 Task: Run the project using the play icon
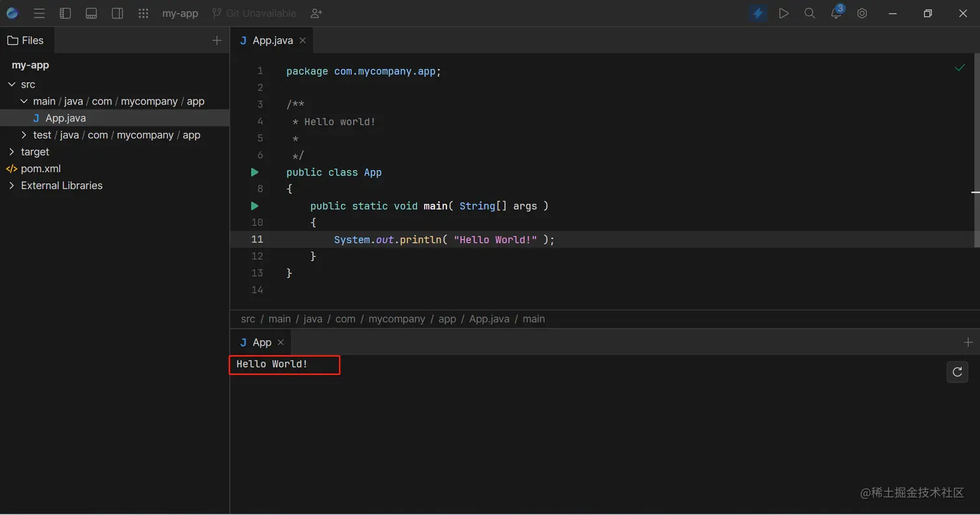click(x=784, y=13)
